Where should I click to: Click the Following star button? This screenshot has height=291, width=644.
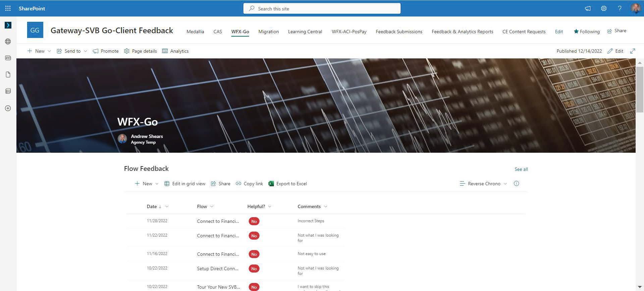coord(587,32)
